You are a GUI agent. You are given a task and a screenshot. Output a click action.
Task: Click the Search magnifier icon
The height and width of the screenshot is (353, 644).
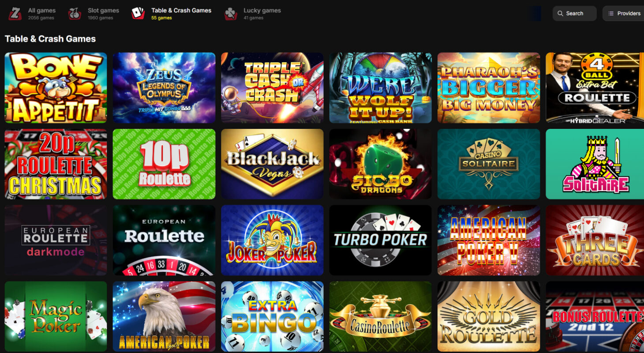[x=560, y=14]
